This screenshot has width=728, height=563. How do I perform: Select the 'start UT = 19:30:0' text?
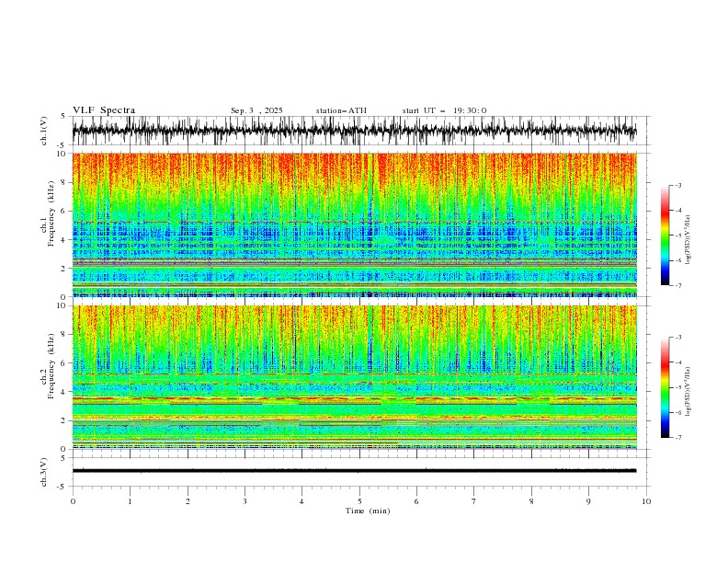pyautogui.click(x=444, y=110)
